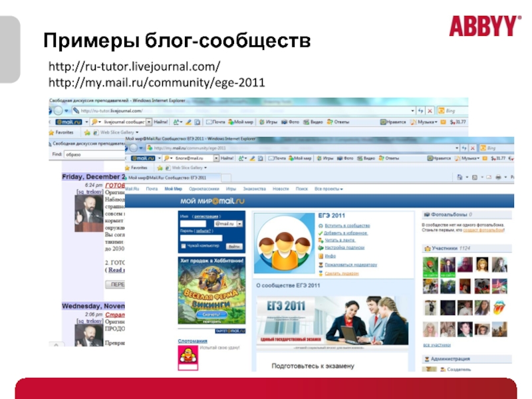Click Читать в ленте link
Screen dimensions: 532x399
click(340, 240)
